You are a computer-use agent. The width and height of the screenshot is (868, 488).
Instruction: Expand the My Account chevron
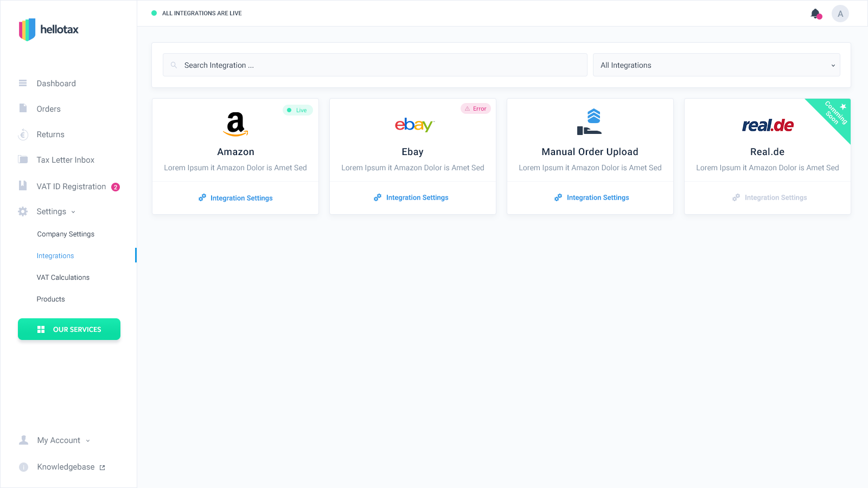[88, 441]
